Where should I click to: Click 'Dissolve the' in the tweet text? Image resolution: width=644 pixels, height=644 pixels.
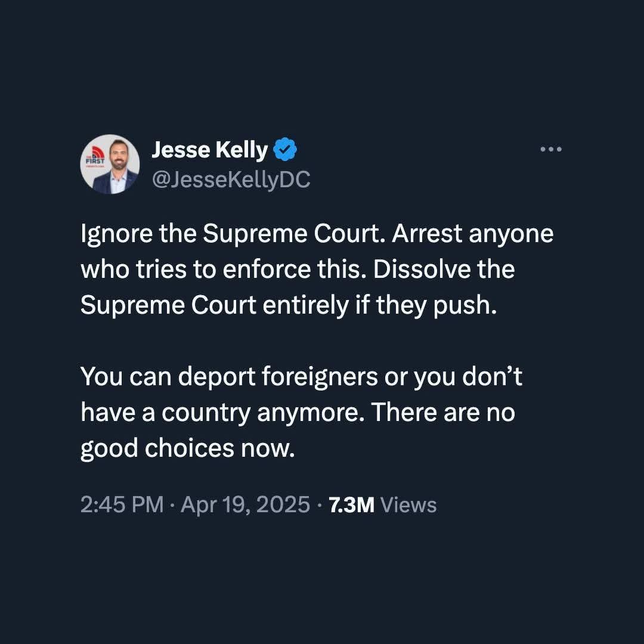(444, 270)
